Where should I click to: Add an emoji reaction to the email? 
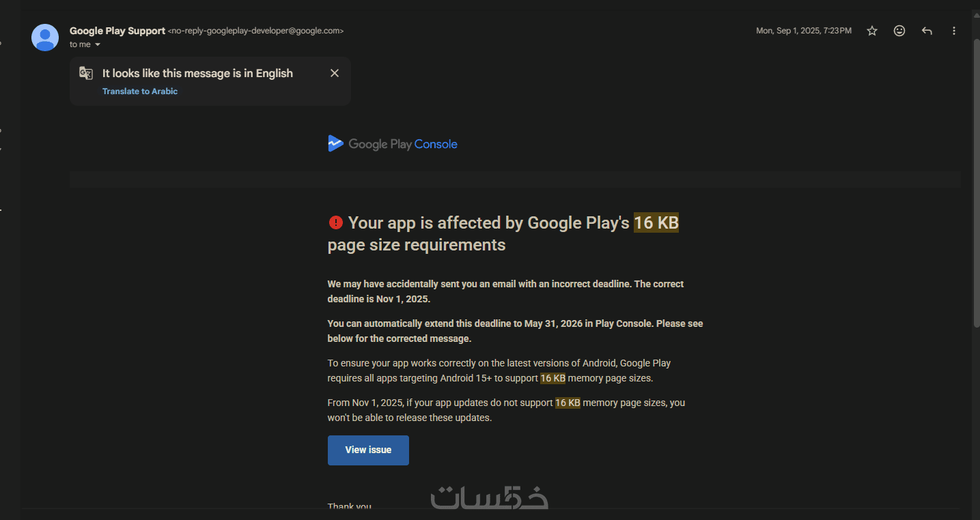pyautogui.click(x=899, y=31)
